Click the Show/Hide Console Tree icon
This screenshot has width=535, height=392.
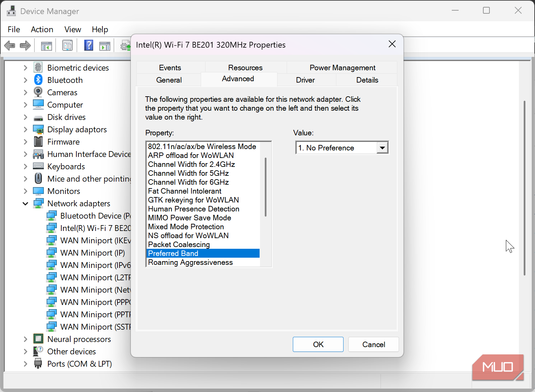(47, 46)
